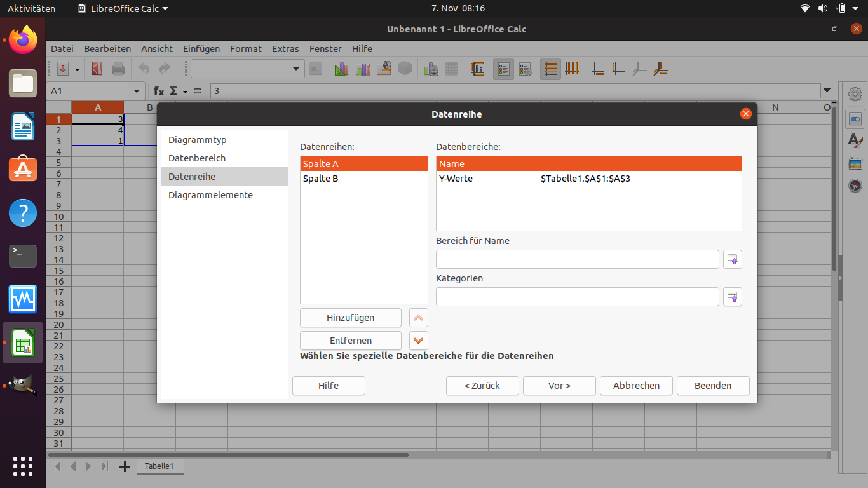Expand the formula bar with its arrow
Viewport: 868px width, 488px height.
[x=826, y=91]
